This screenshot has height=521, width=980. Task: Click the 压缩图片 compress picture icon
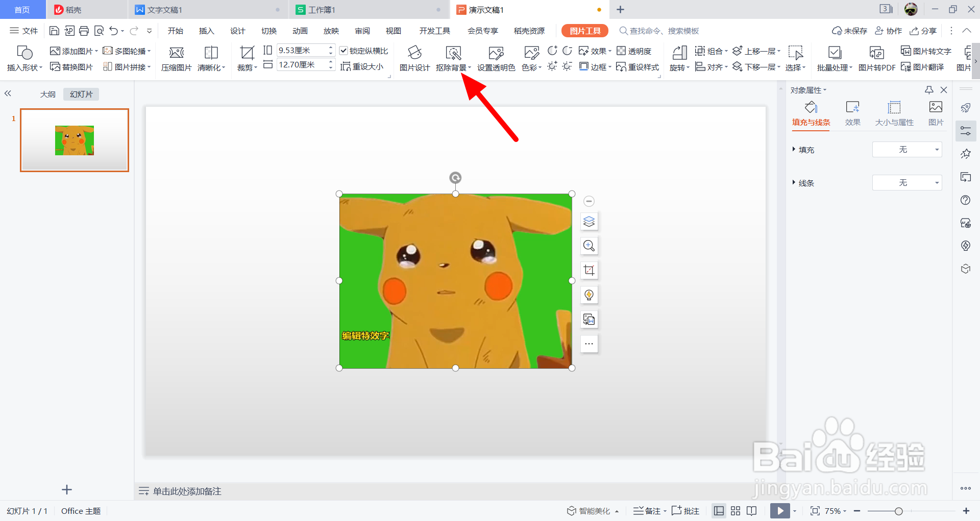click(176, 53)
